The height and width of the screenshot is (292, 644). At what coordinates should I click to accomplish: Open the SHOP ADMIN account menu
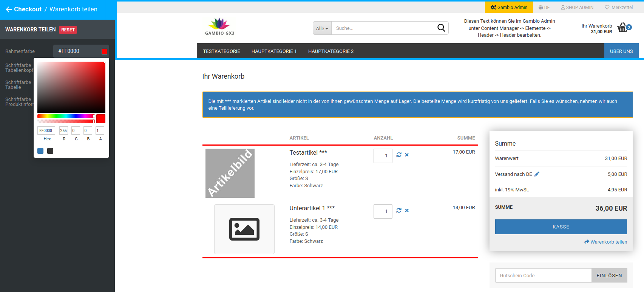pos(577,7)
